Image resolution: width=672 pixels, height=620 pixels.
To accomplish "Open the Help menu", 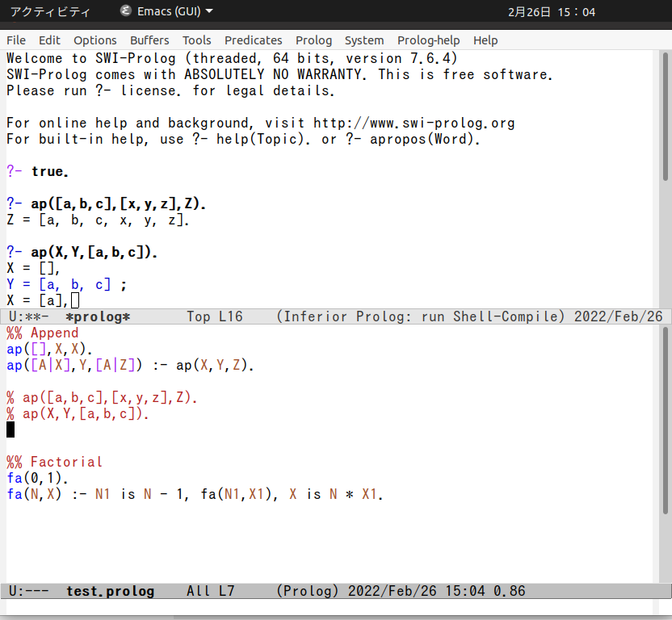I will (x=485, y=40).
